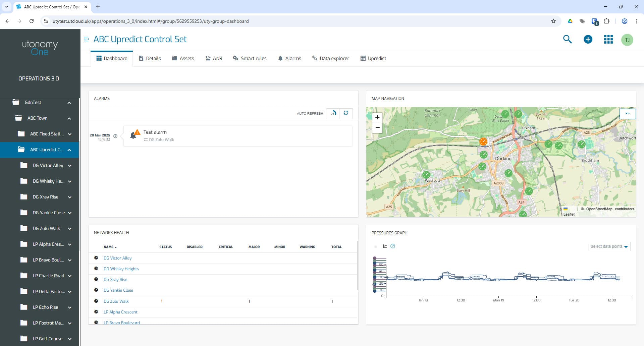Toggle auto refresh for alarms

[x=333, y=113]
